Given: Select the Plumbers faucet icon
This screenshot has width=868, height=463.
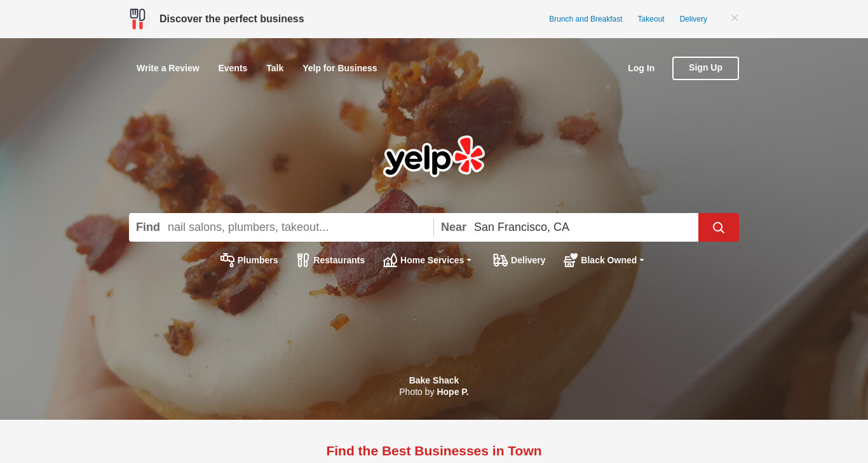Looking at the screenshot, I should pyautogui.click(x=227, y=260).
